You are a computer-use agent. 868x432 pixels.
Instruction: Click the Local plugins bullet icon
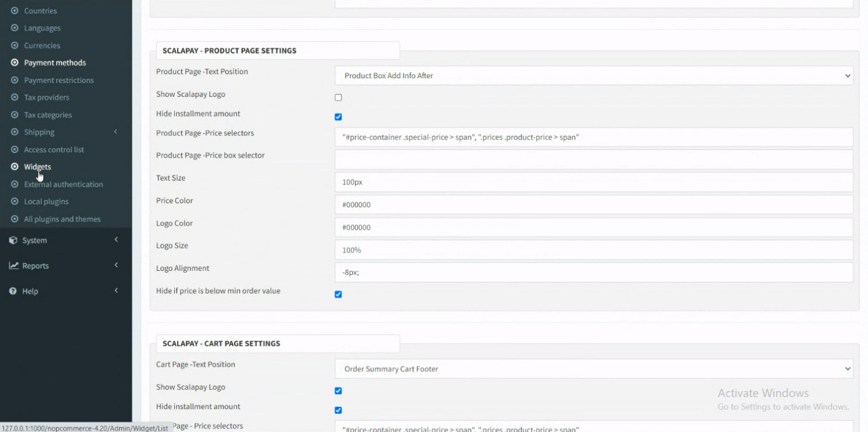pyautogui.click(x=15, y=201)
